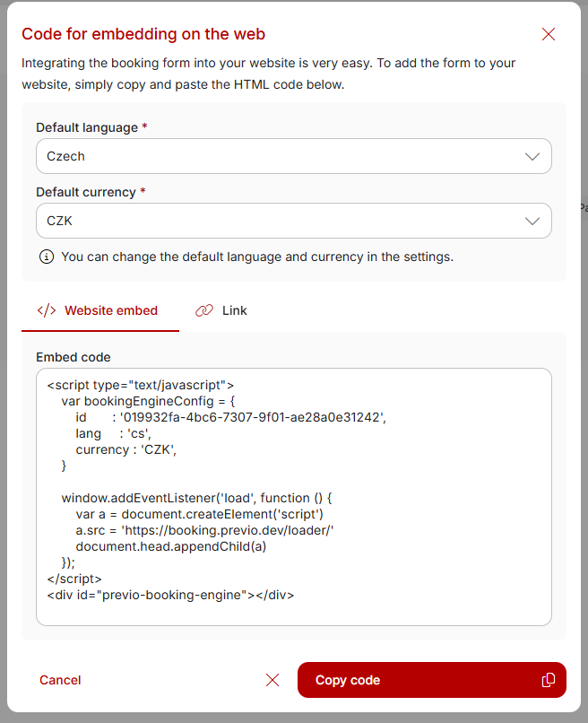Focus the Embed code text area
The image size is (588, 723).
(293, 497)
